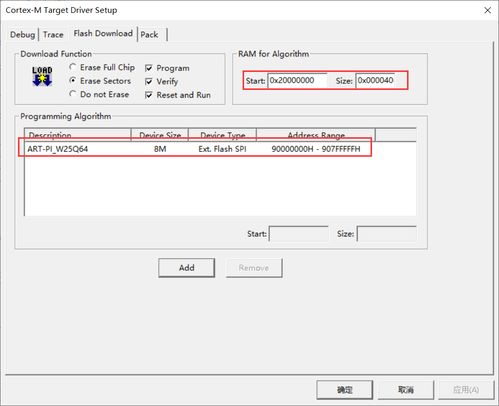The image size is (499, 406).
Task: Switch to the Debug tab
Action: [22, 35]
